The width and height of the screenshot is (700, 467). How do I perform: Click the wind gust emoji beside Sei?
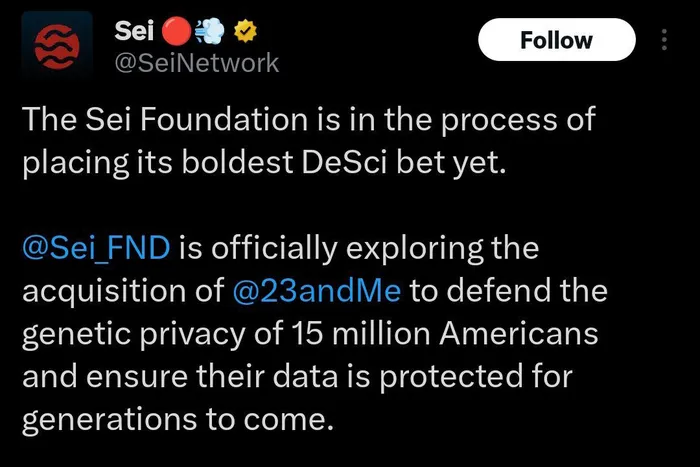click(210, 31)
